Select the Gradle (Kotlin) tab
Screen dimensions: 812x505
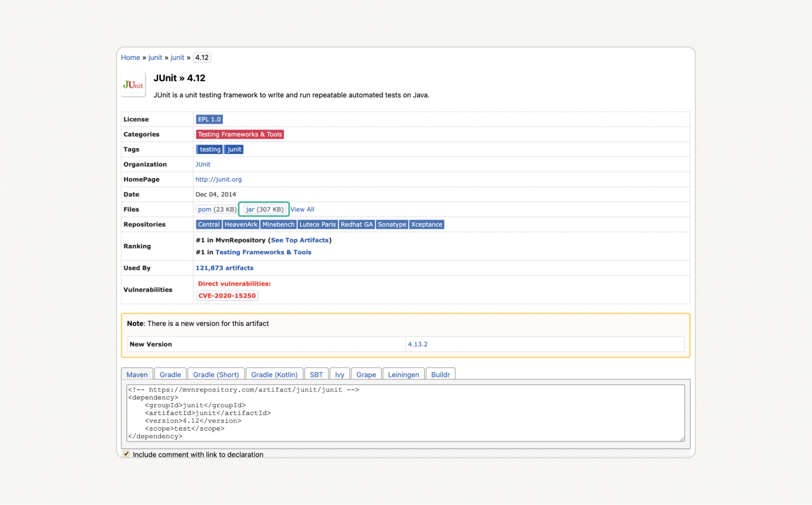click(x=274, y=374)
